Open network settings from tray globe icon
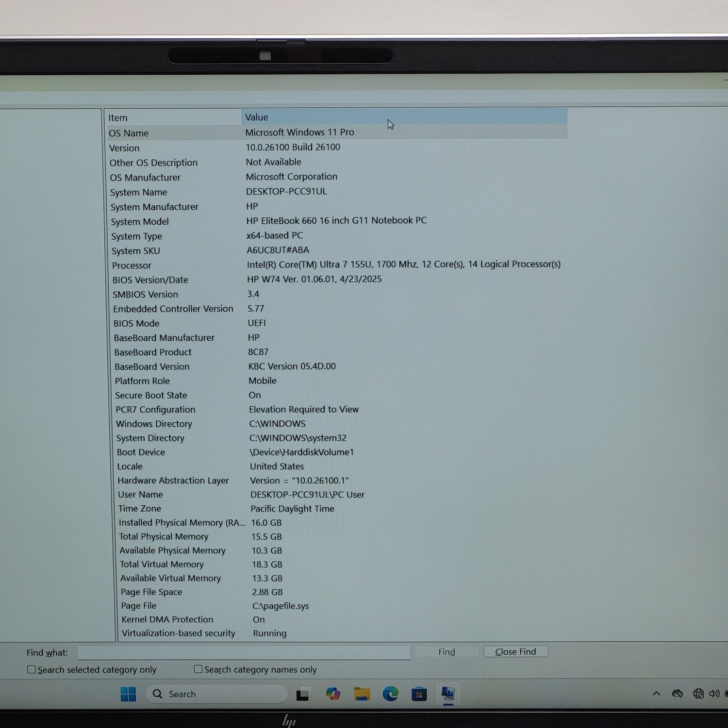The width and height of the screenshot is (728, 728). (x=698, y=694)
